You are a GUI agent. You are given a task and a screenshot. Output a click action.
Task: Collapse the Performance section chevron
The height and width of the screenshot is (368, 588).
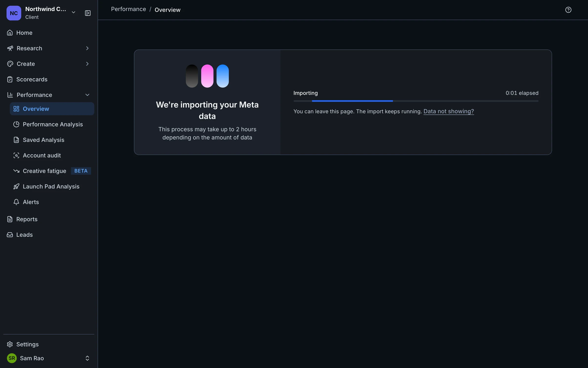pos(87,95)
